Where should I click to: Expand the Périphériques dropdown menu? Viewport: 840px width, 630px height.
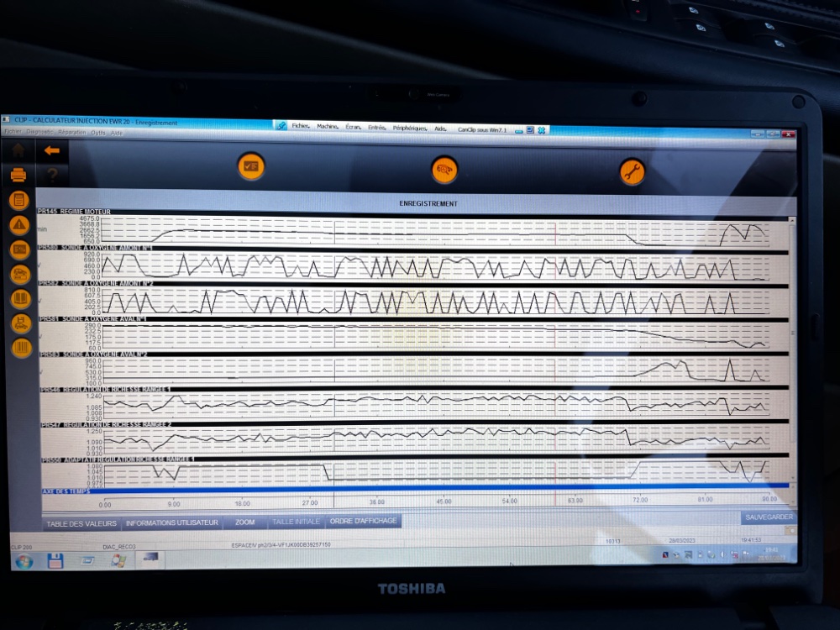410,128
